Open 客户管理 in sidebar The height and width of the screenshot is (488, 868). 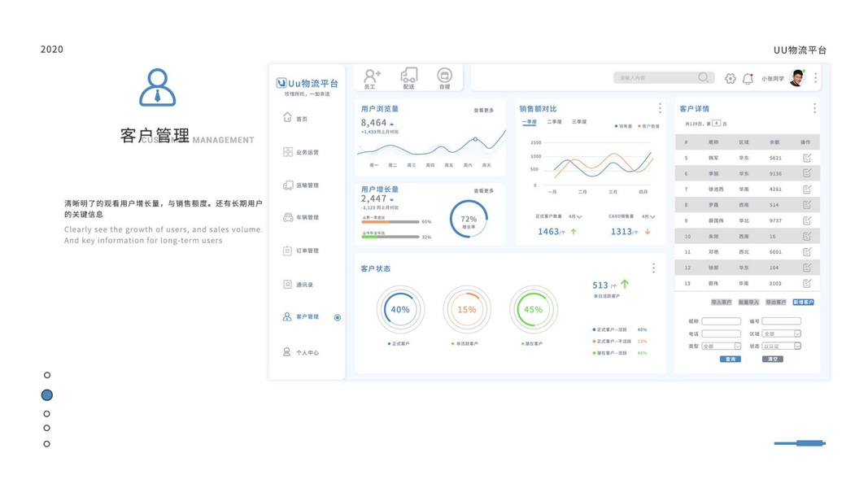point(301,316)
